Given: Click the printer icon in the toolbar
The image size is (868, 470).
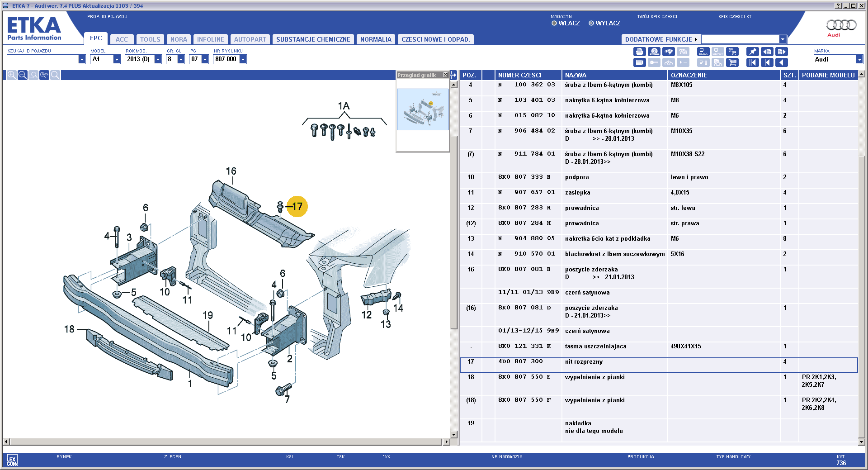Looking at the screenshot, I should pyautogui.click(x=640, y=52).
